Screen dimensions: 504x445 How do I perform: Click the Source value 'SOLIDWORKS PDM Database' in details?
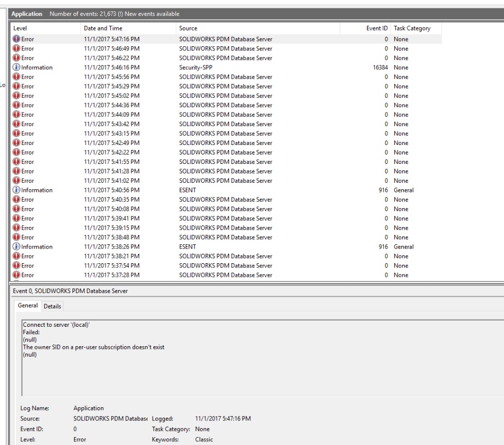110,419
